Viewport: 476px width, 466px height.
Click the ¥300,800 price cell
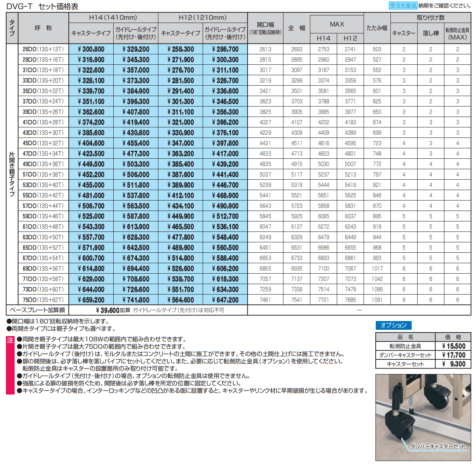pyautogui.click(x=91, y=49)
